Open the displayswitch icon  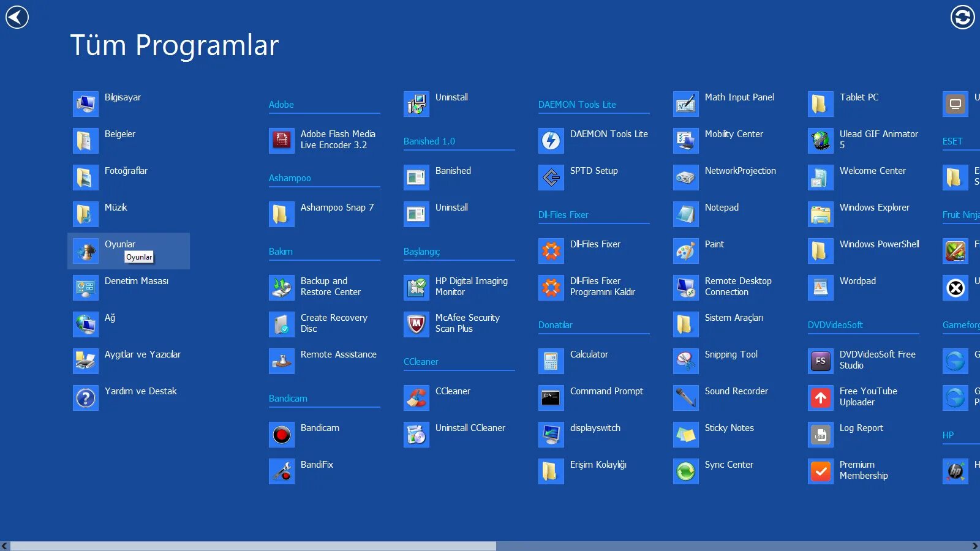click(551, 435)
